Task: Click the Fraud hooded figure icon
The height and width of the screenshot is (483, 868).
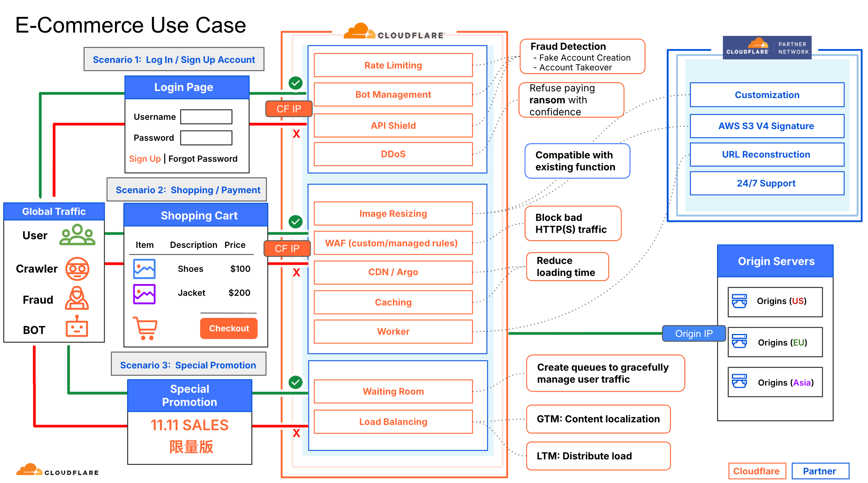Action: [77, 298]
